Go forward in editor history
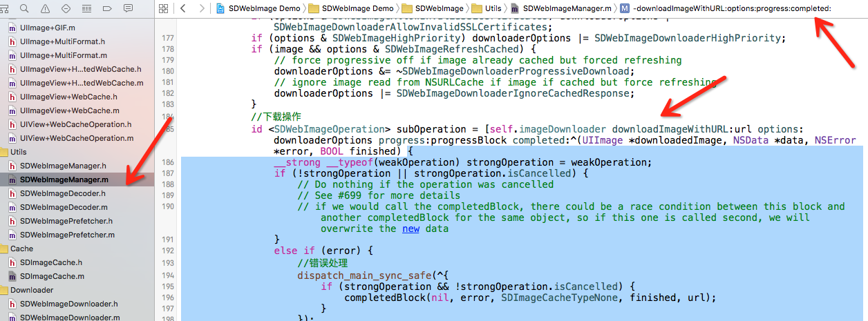868x321 pixels. click(x=201, y=8)
